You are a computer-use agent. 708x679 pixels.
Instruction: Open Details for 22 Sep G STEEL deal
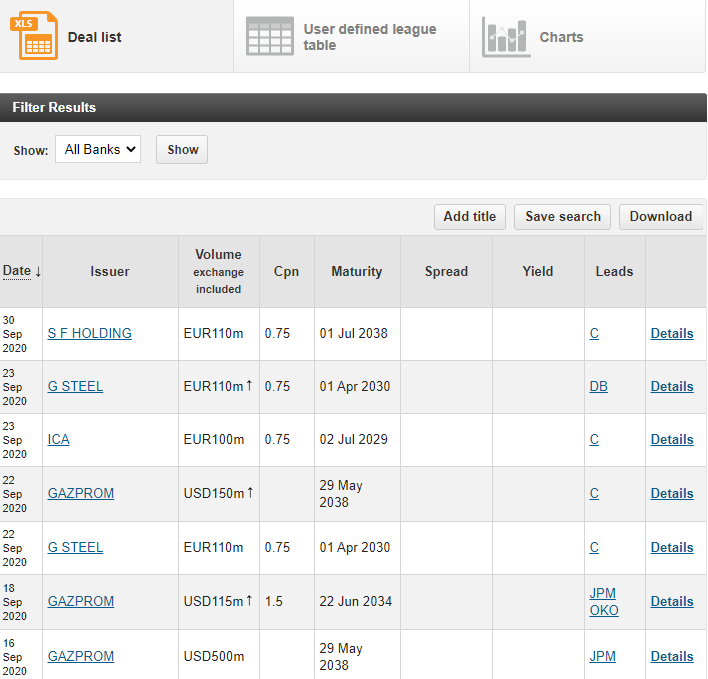(x=672, y=547)
